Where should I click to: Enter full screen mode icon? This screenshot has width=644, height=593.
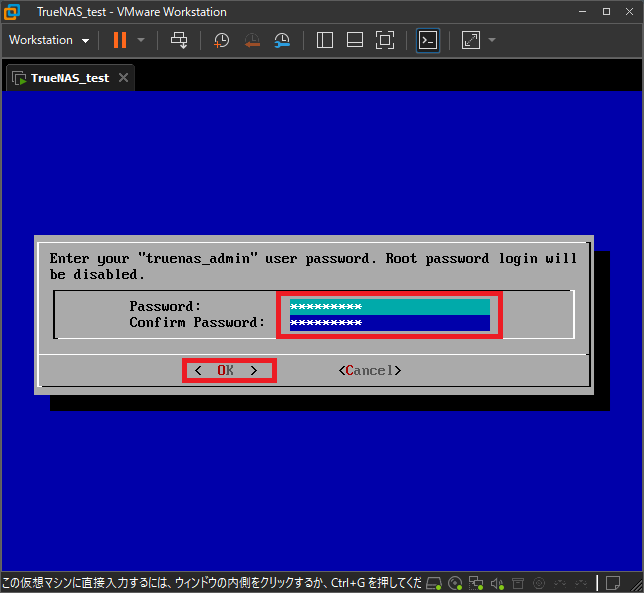pos(385,40)
